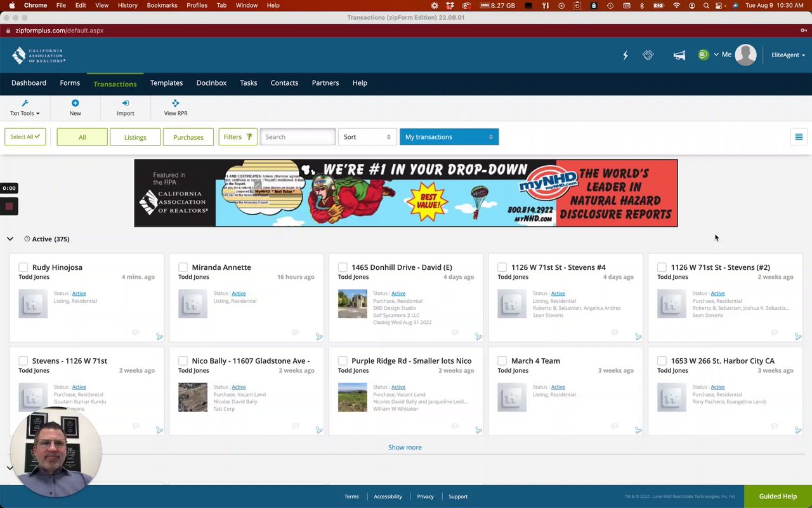This screenshot has width=812, height=508.
Task: Check the Stevens - 1126 W 71st checkbox
Action: coord(23,361)
